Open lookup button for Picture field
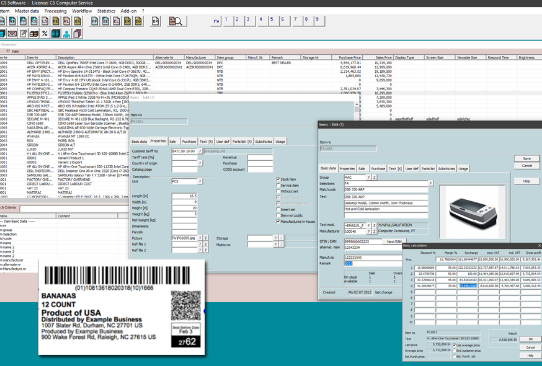This screenshot has height=366, width=542. point(200,238)
